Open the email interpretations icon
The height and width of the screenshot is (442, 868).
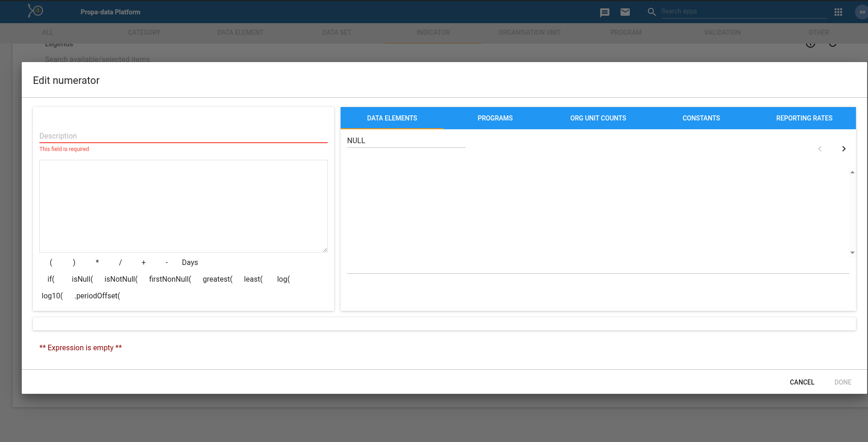(625, 13)
